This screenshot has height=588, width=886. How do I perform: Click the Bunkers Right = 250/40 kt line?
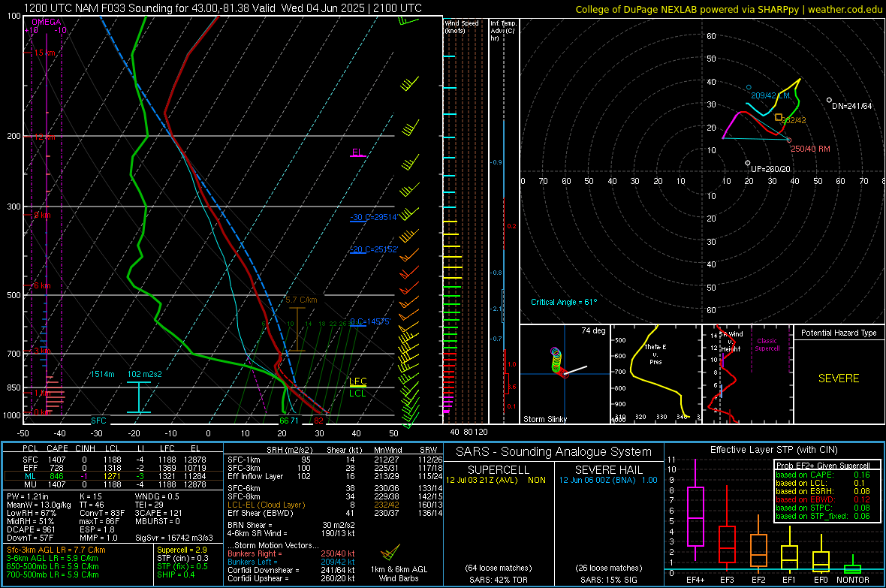point(291,553)
